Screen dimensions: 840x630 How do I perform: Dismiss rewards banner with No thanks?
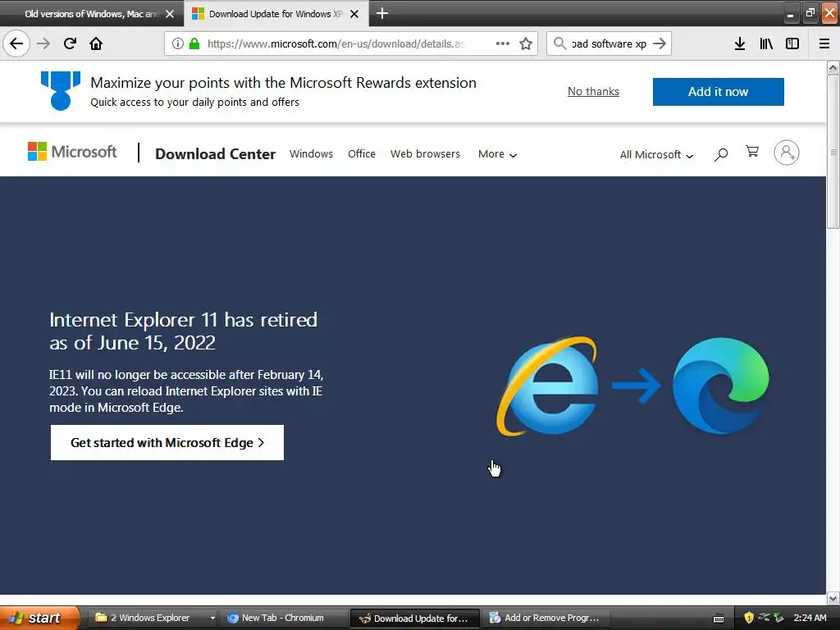[593, 92]
